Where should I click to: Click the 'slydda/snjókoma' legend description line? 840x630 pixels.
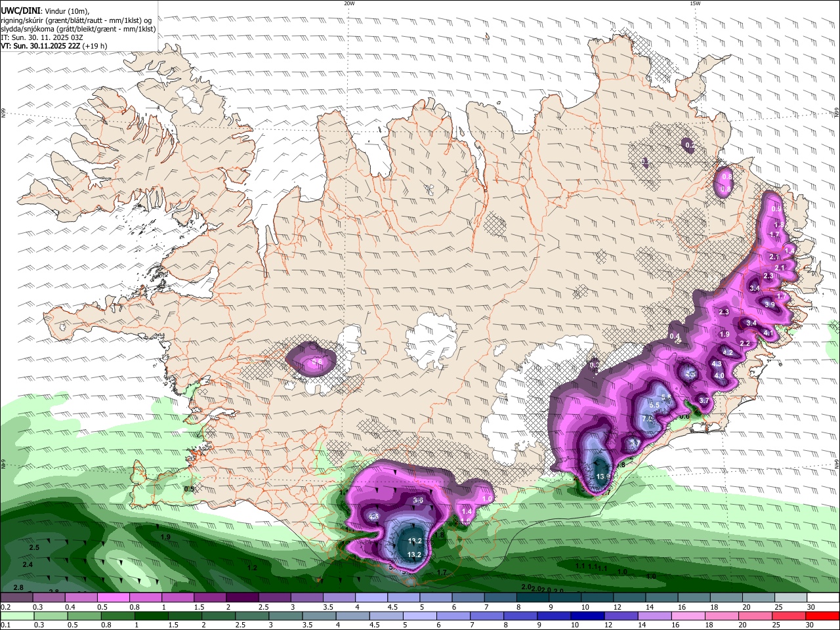click(78, 29)
